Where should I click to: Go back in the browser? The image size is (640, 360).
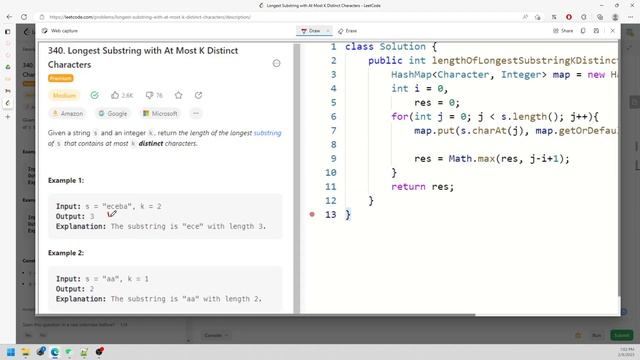(9, 17)
